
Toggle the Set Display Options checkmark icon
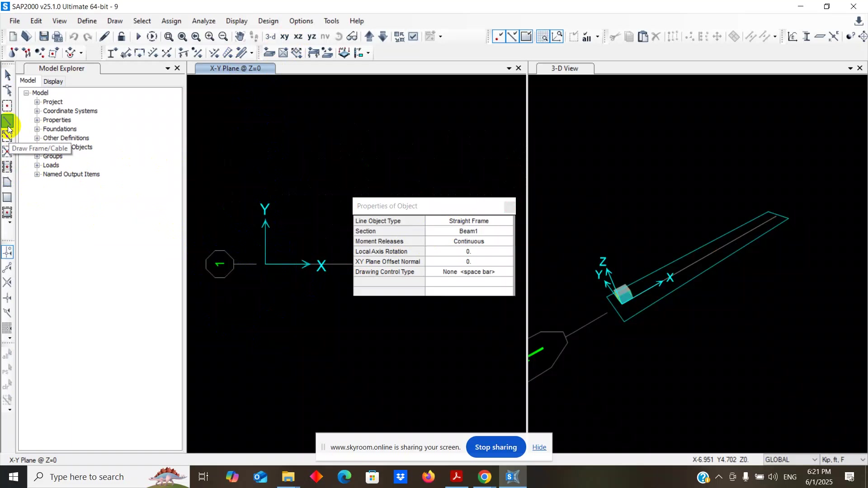[x=413, y=37]
